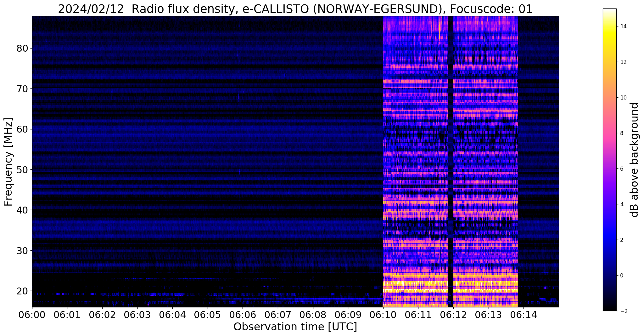Image resolution: width=644 pixels, height=336 pixels.
Task: Click the 06:06 time tick label
Action: pyautogui.click(x=243, y=314)
